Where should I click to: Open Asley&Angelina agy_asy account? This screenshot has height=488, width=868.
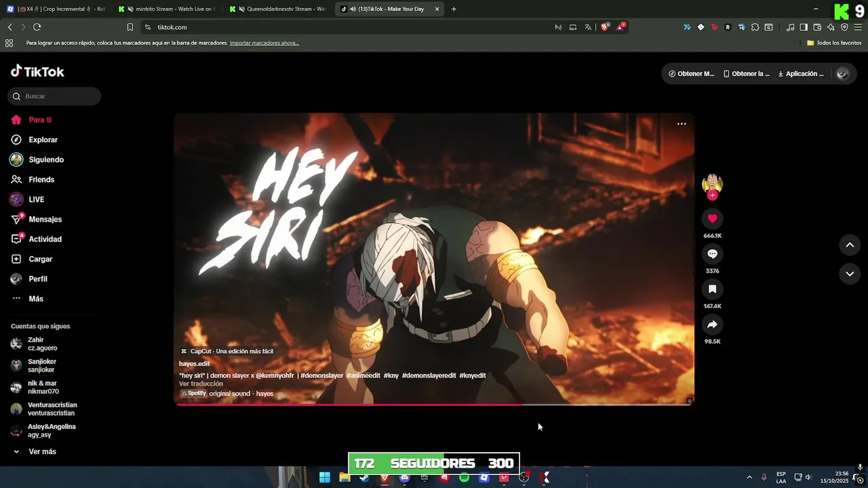(43, 430)
